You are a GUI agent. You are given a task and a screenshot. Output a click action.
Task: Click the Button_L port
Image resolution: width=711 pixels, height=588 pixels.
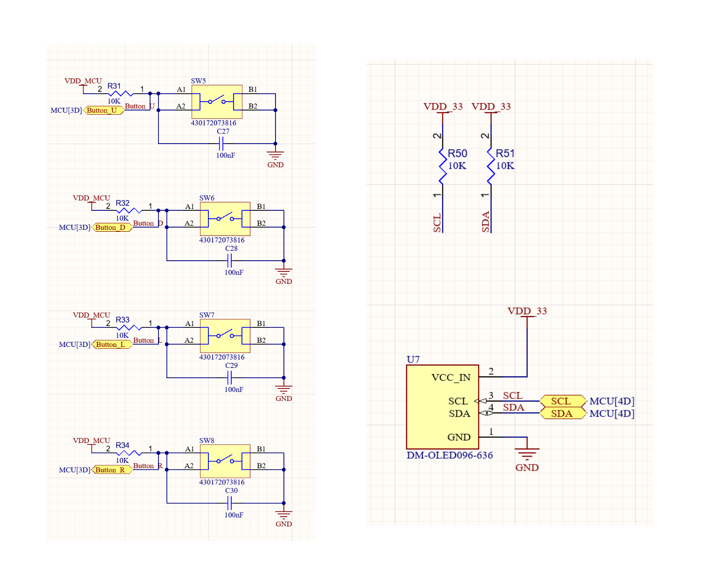coord(112,345)
